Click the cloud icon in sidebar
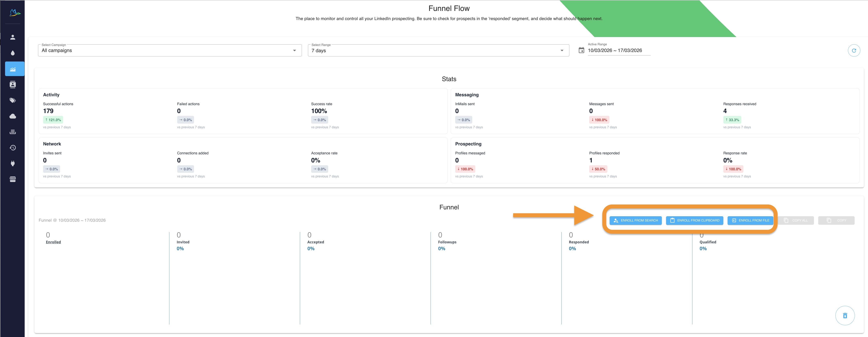Viewport: 868px width, 337px height. [13, 116]
